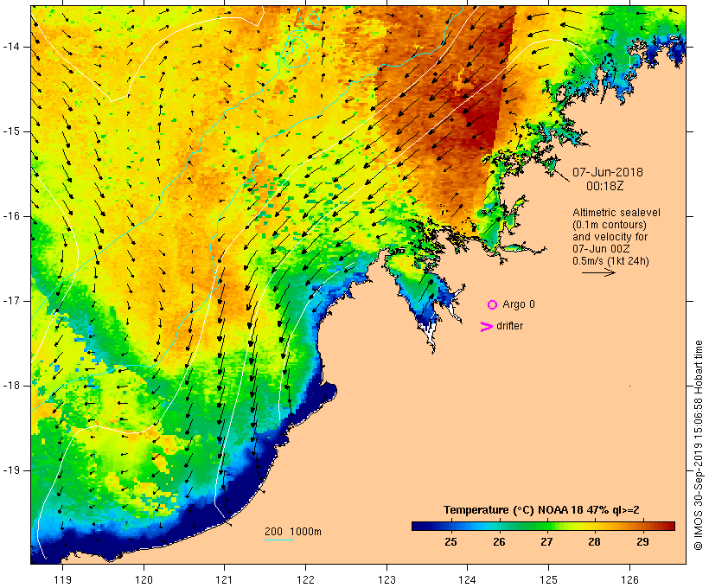The width and height of the screenshot is (709, 588).
Task: Click the IMOS copyright timestamp text
Action: 699,445
